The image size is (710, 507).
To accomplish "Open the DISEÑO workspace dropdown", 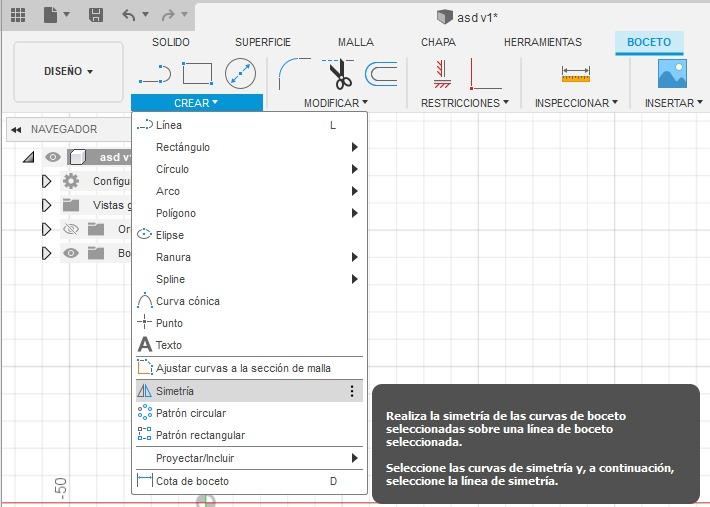I will (68, 72).
